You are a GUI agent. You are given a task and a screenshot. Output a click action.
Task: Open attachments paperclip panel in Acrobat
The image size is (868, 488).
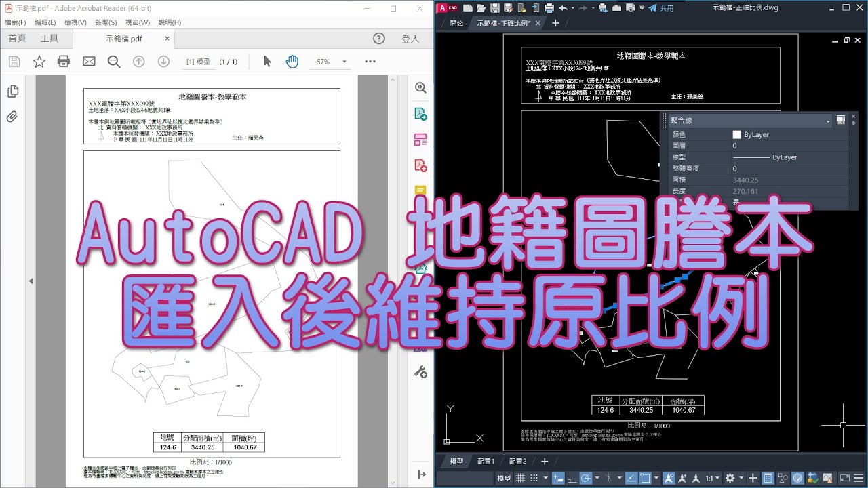click(12, 116)
